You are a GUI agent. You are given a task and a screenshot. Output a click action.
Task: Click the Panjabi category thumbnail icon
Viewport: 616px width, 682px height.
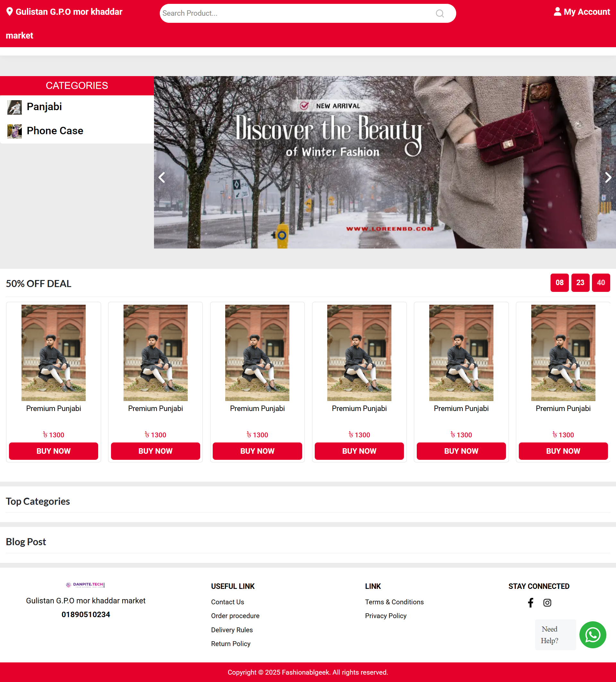click(x=14, y=107)
